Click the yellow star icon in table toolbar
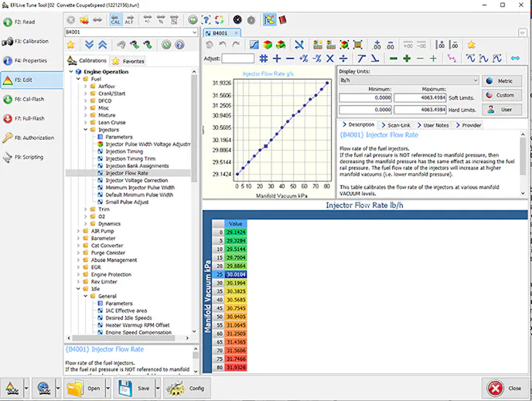Screen dimensions: 532x401 point(470,45)
